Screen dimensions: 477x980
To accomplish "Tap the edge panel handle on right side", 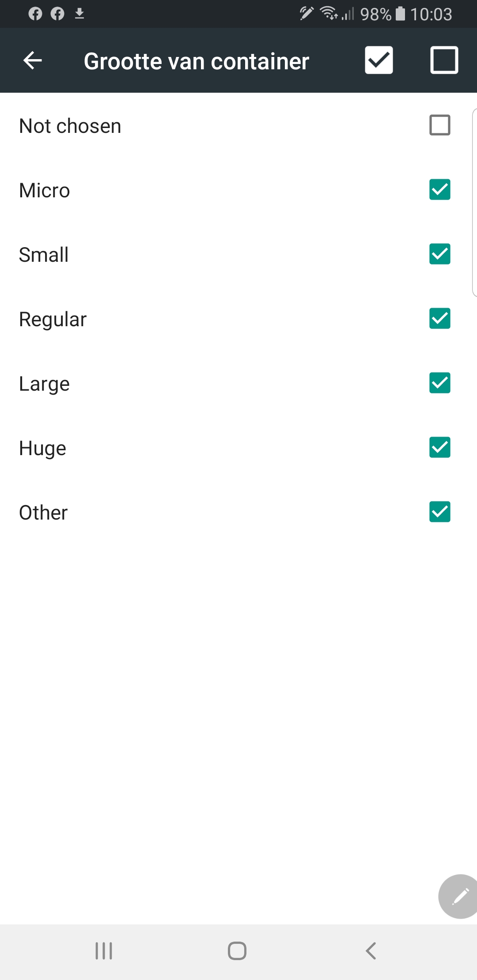I will point(474,202).
